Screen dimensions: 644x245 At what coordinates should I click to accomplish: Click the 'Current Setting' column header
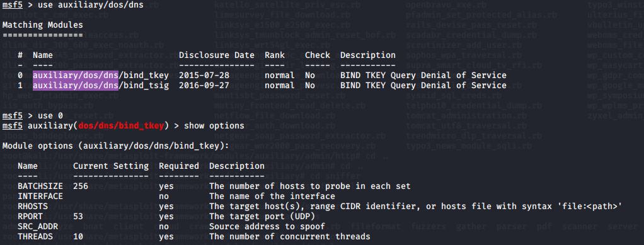(x=111, y=166)
